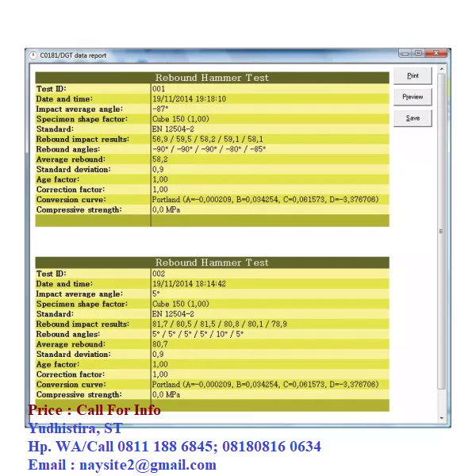476x476 pixels.
Task: Open the report Preview
Action: click(413, 97)
